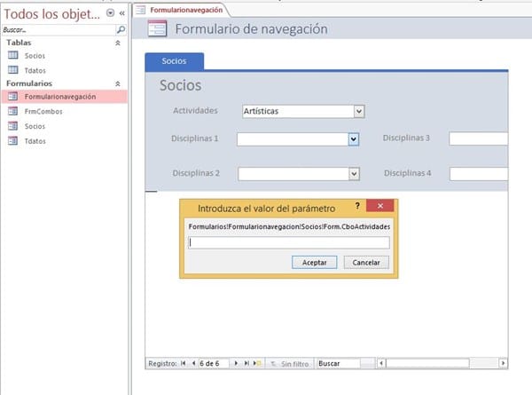Close the parameter value dialog

[380, 206]
